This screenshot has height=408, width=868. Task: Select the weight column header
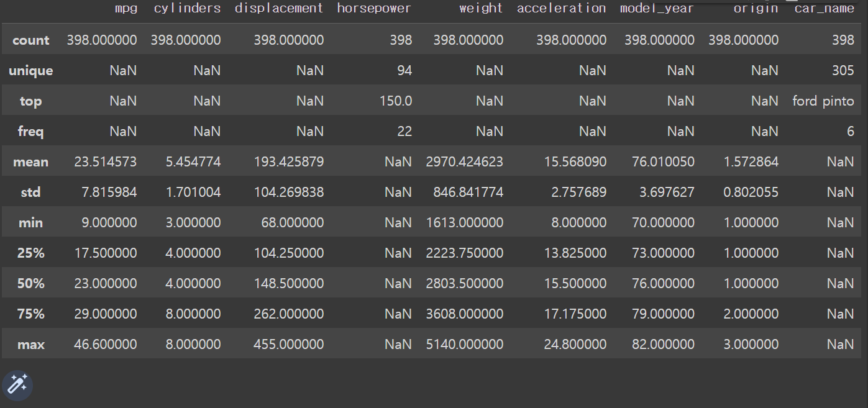[481, 8]
